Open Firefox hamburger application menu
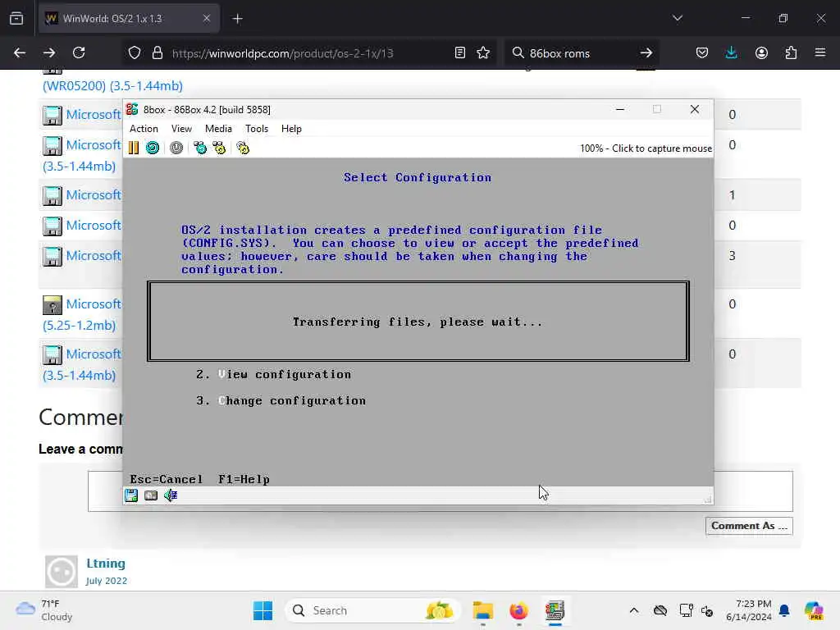Screen dimensions: 840x630 pyautogui.click(x=820, y=53)
